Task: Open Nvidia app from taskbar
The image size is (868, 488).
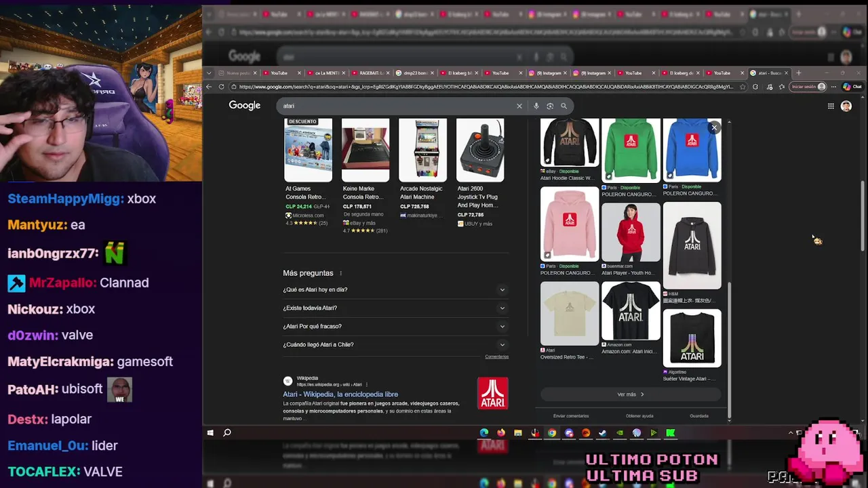Action: 620,432
